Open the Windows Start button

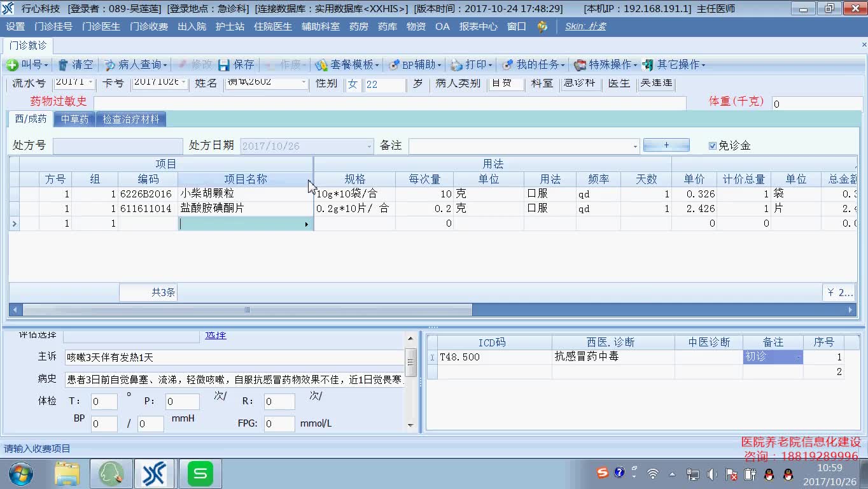(x=21, y=474)
